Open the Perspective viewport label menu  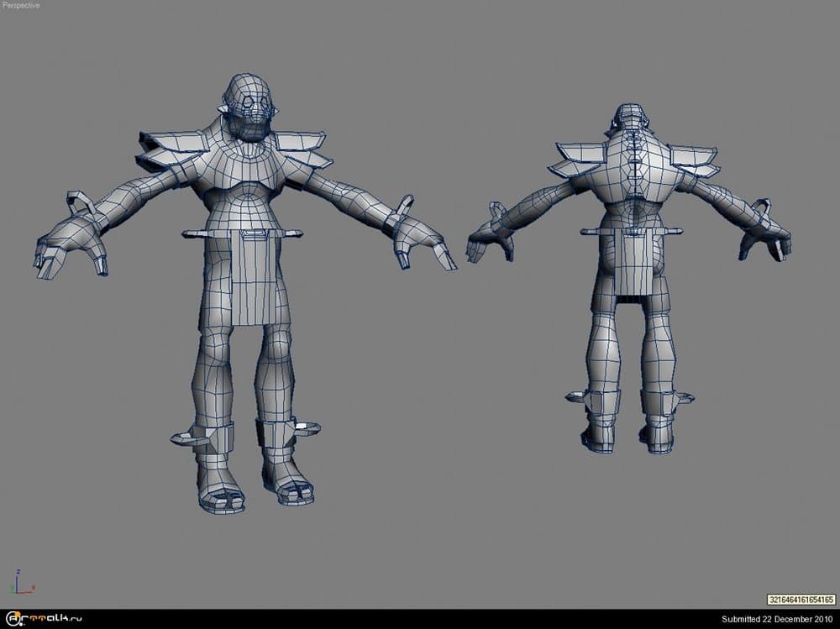point(21,5)
